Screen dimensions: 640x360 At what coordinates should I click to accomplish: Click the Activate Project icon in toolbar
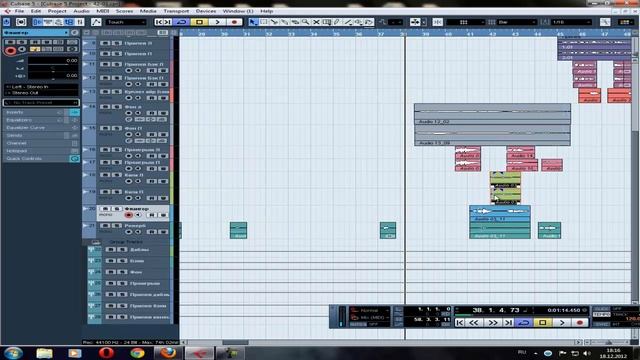coord(7,22)
